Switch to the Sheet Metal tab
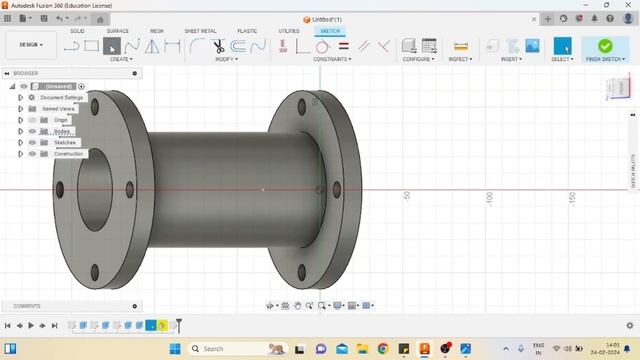 pos(200,31)
